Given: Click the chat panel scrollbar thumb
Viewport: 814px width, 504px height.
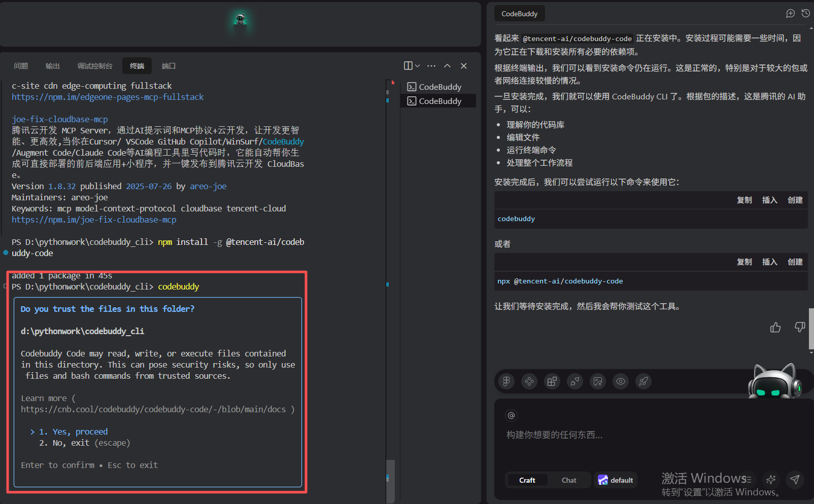Looking at the screenshot, I should 810,329.
